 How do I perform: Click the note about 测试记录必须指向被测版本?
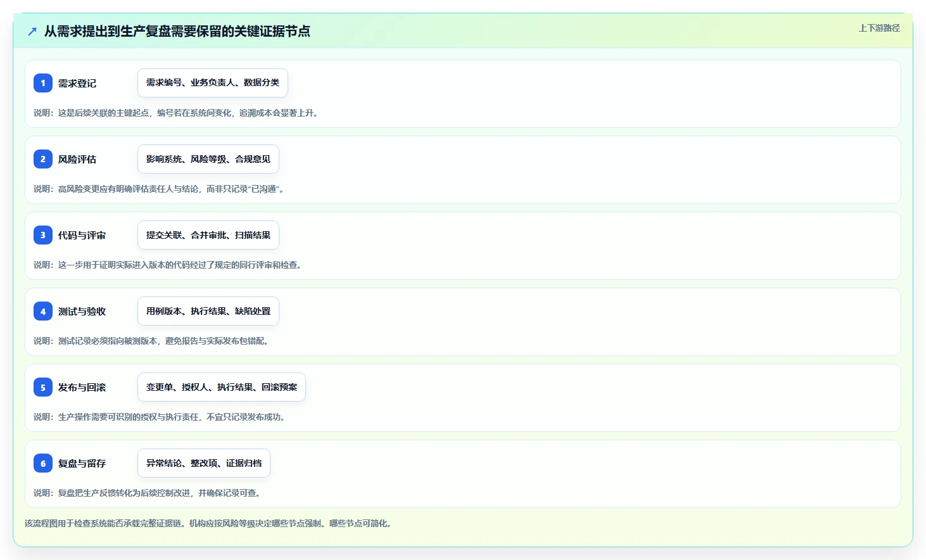click(152, 341)
